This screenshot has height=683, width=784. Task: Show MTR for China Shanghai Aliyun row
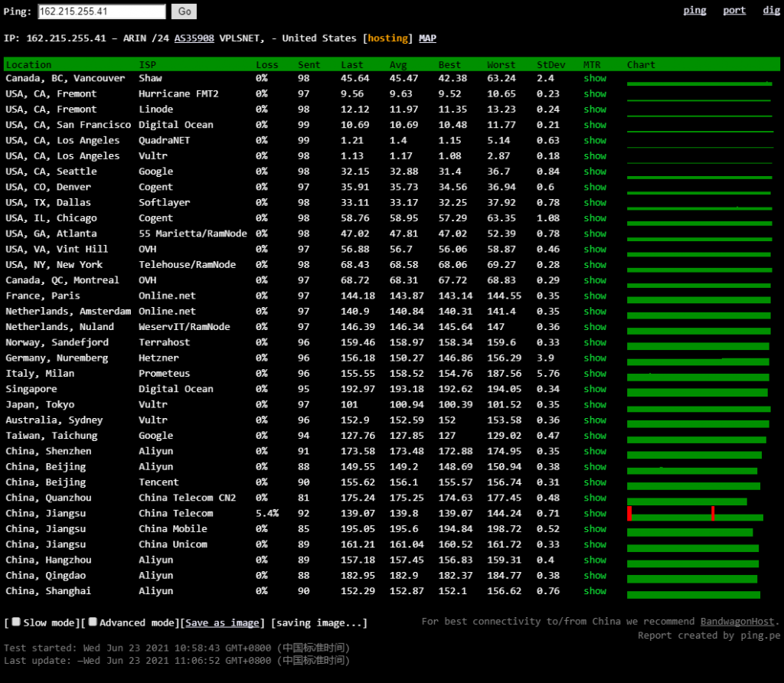(594, 591)
